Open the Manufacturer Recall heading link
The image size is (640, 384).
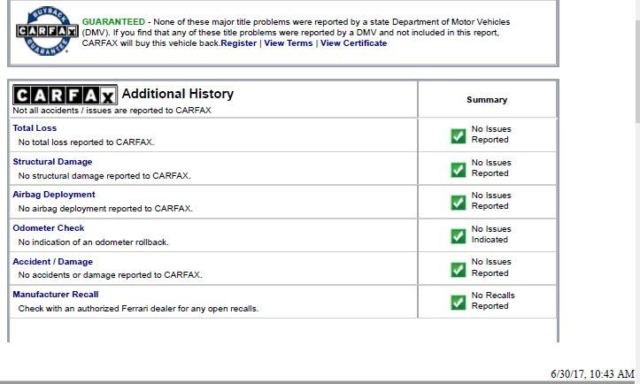[x=56, y=294]
